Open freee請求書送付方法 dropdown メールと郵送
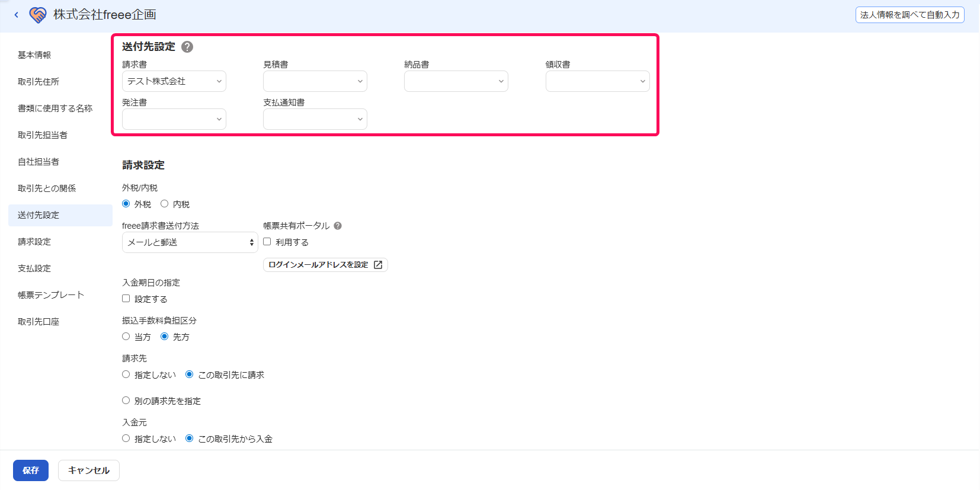980x490 pixels. [190, 242]
